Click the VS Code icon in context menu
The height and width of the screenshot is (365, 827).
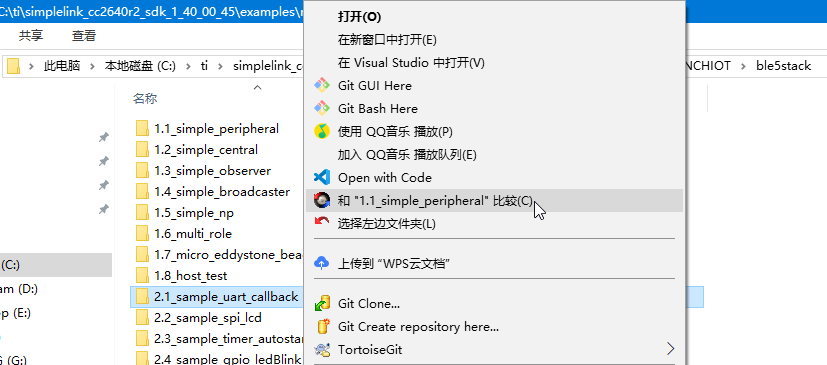(322, 177)
